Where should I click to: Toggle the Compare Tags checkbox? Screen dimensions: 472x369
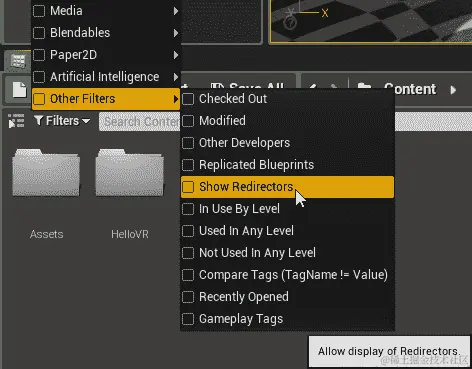tap(188, 275)
